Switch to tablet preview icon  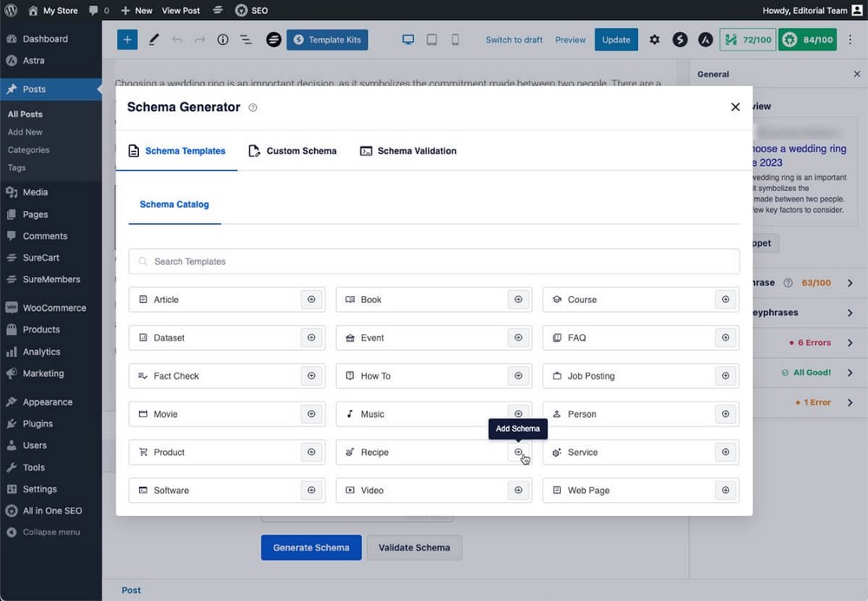431,40
